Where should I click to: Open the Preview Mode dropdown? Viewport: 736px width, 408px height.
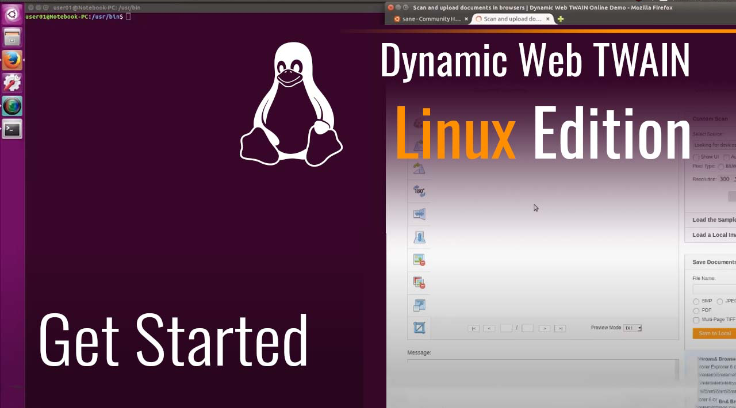click(633, 327)
